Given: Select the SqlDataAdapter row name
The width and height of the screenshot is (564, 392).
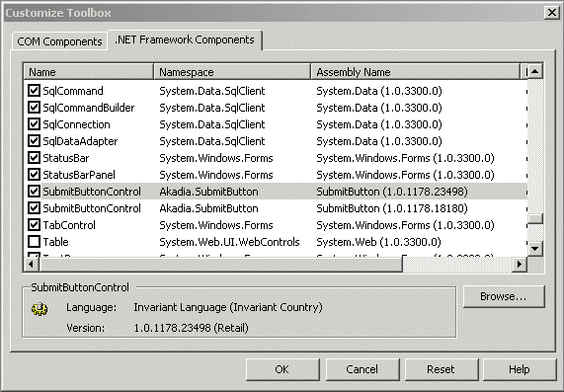Looking at the screenshot, I should pyautogui.click(x=80, y=141).
